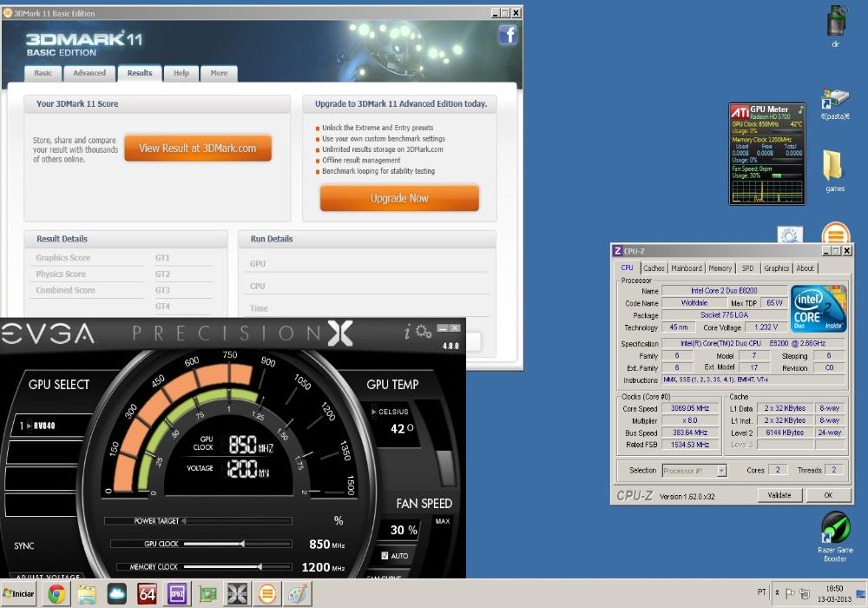868x608 pixels.
Task: Expand the CELSIUS temperature unit arrow
Action: click(373, 412)
